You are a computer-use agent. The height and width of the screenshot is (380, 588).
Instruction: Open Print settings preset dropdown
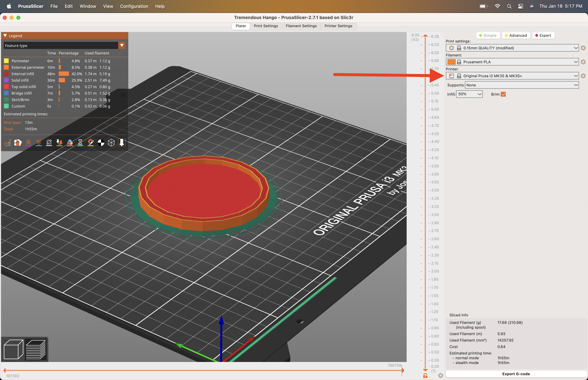point(512,48)
